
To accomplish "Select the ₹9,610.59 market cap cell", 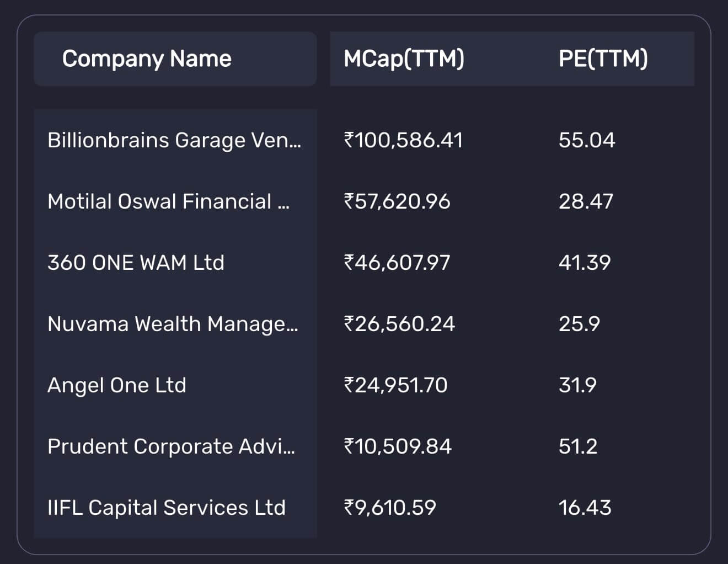I will pyautogui.click(x=390, y=508).
